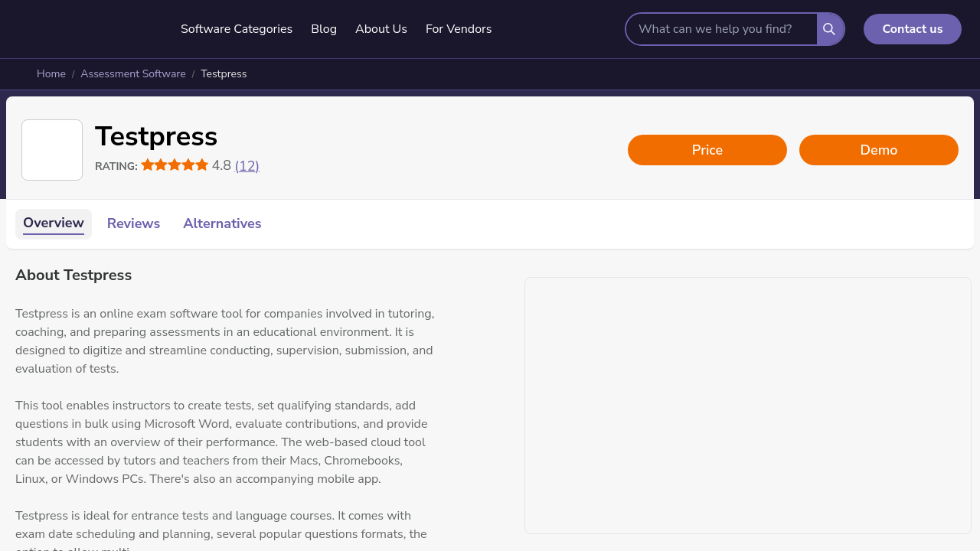Click the orange Price button

pyautogui.click(x=707, y=150)
